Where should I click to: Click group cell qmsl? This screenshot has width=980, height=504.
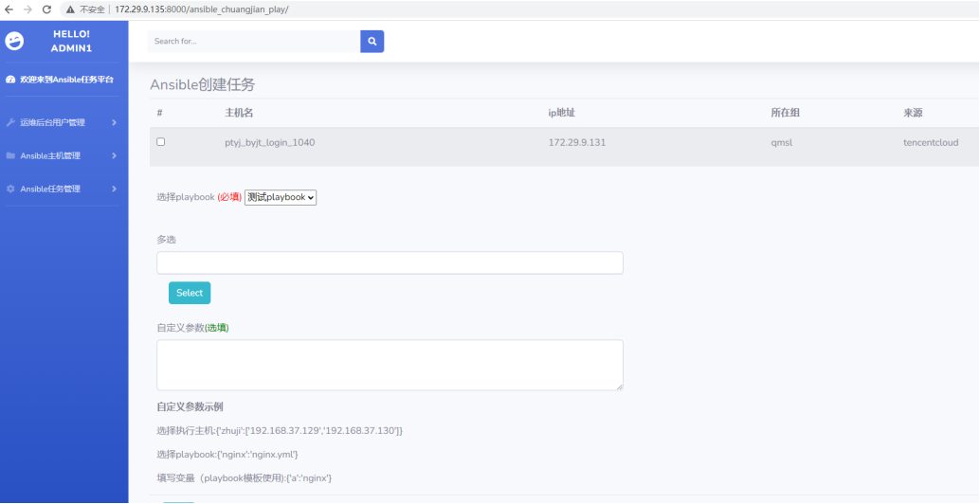pos(781,142)
